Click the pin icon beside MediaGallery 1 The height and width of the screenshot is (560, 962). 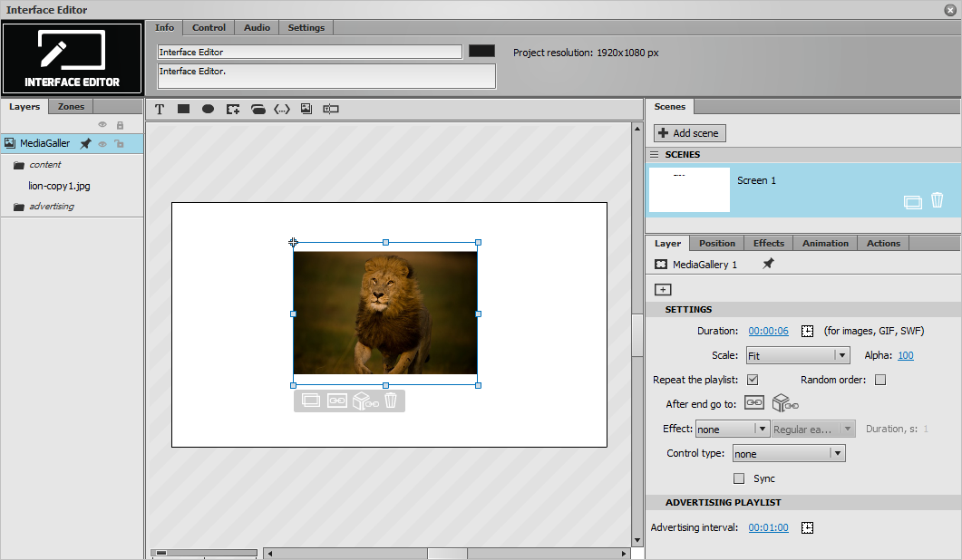pos(768,264)
